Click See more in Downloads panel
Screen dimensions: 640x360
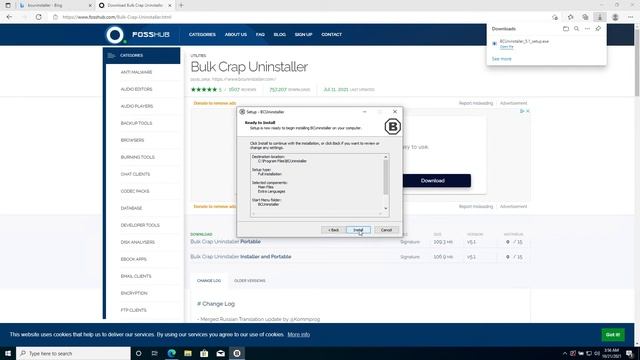tap(501, 59)
